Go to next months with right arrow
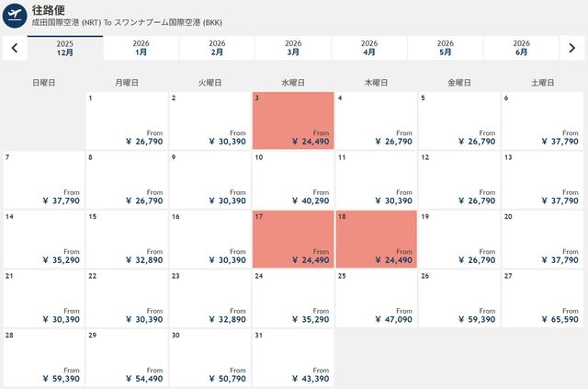 [x=573, y=48]
